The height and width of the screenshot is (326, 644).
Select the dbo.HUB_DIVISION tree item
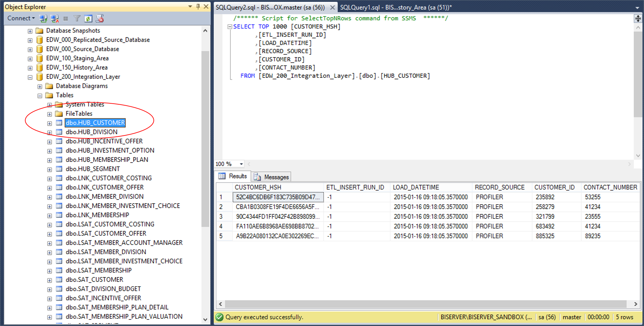tap(91, 132)
